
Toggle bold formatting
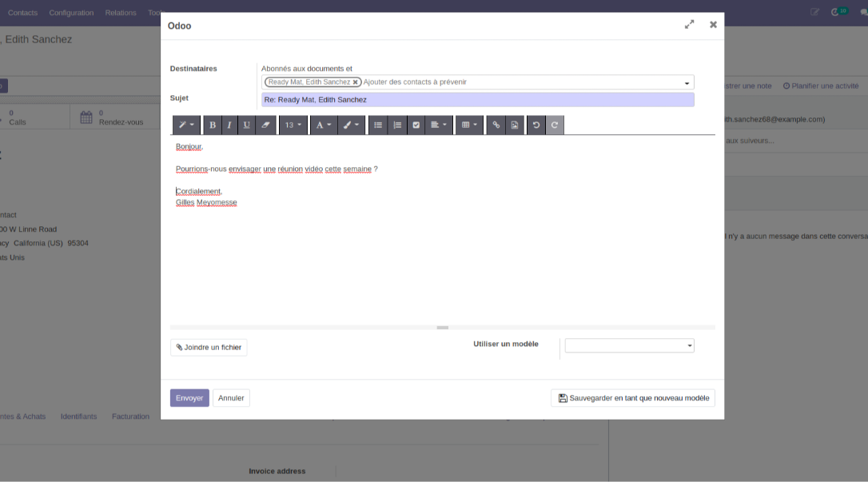point(212,125)
